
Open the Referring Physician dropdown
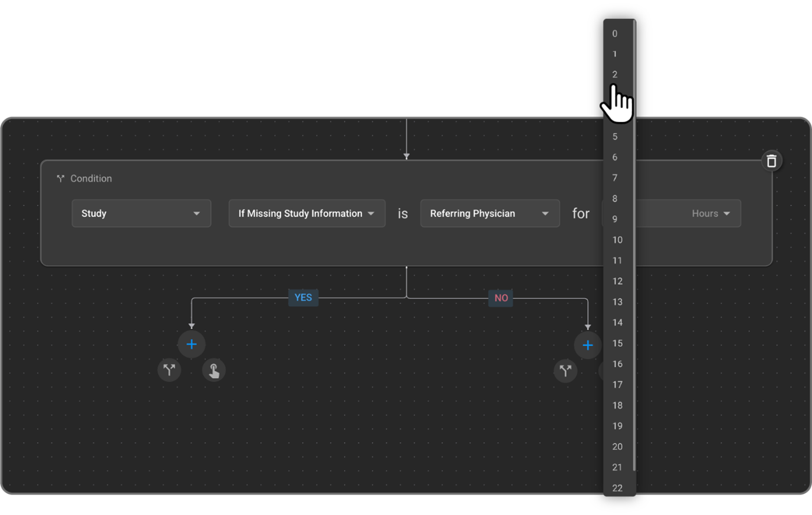coord(489,214)
